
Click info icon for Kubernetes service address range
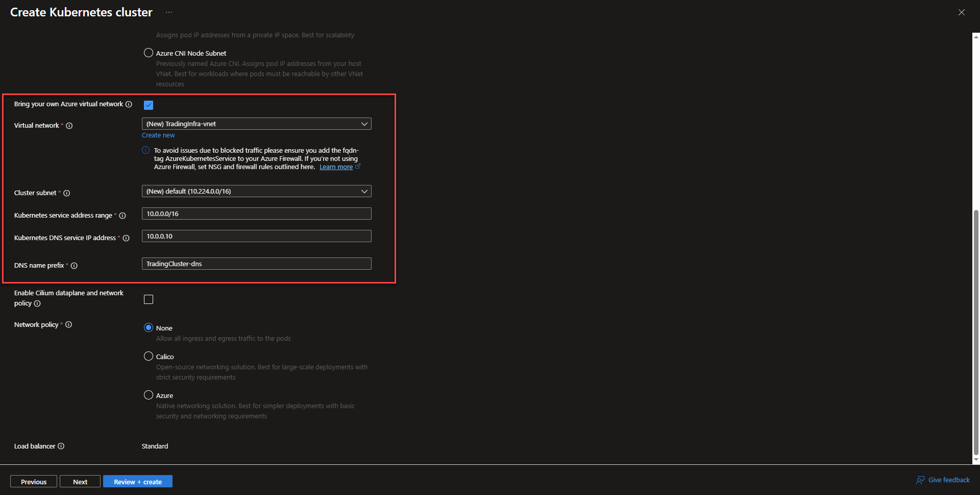pyautogui.click(x=122, y=216)
